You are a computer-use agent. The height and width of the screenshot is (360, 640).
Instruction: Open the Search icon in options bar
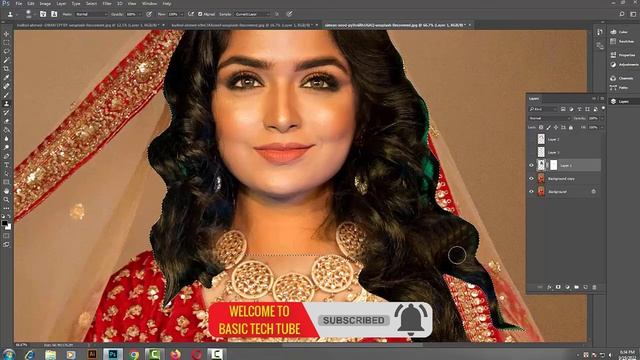(622, 14)
